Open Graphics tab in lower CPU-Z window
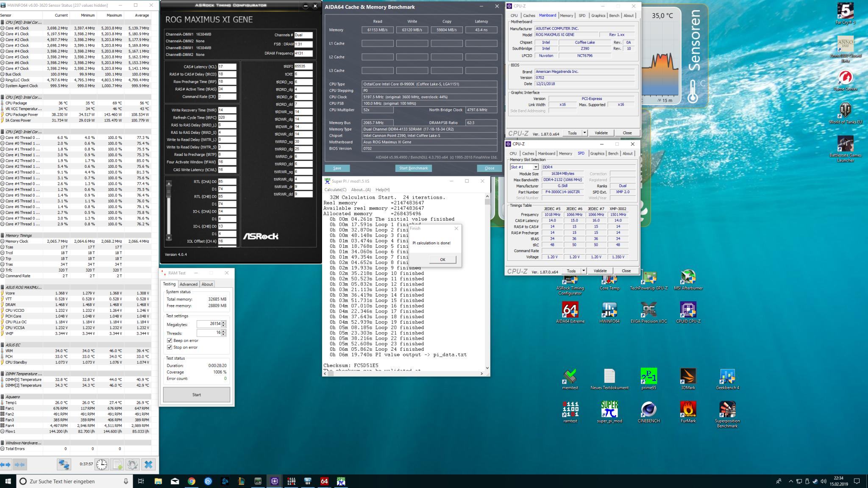868x488 pixels. pyautogui.click(x=597, y=154)
